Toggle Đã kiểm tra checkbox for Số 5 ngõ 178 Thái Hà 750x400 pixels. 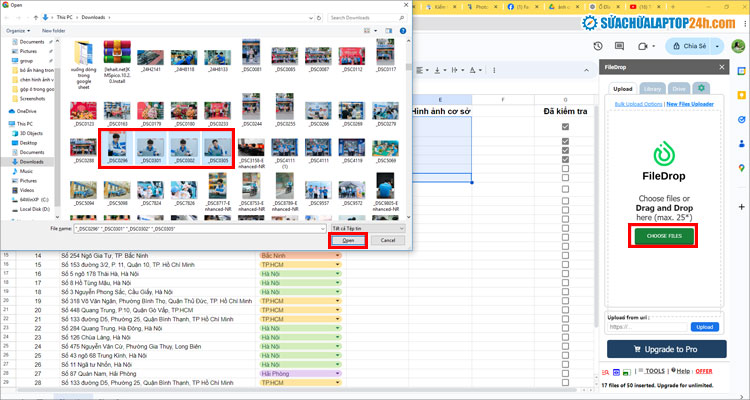[565, 274]
